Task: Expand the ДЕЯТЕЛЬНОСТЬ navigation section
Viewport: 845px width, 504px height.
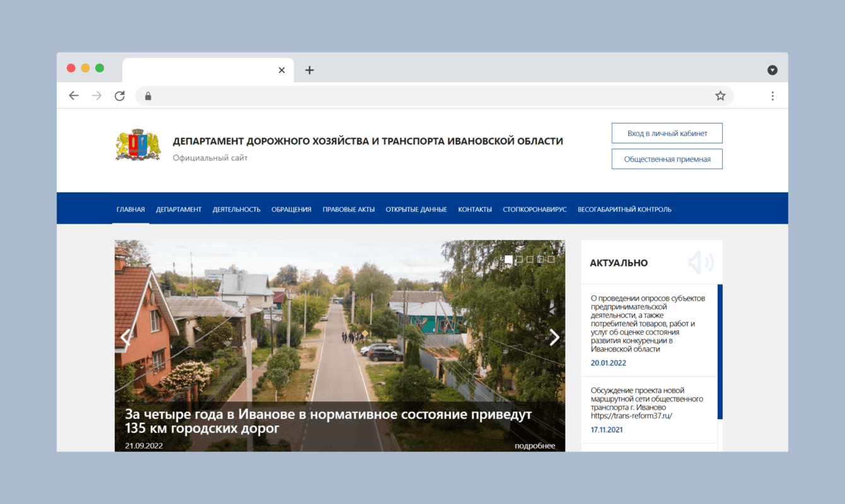Action: (236, 209)
